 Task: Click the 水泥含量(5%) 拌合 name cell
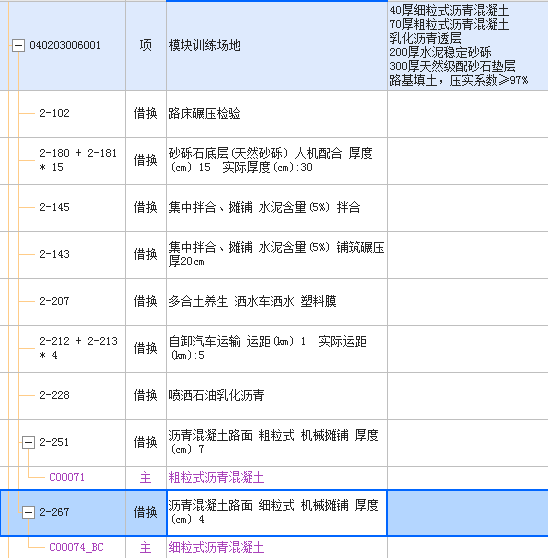277,208
